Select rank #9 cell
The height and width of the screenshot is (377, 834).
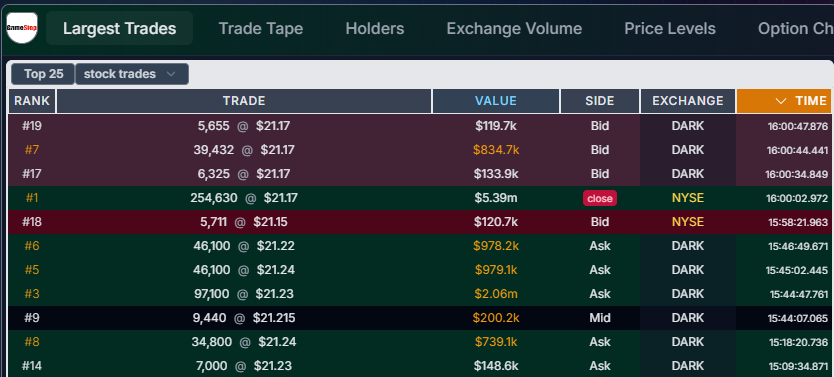32,318
